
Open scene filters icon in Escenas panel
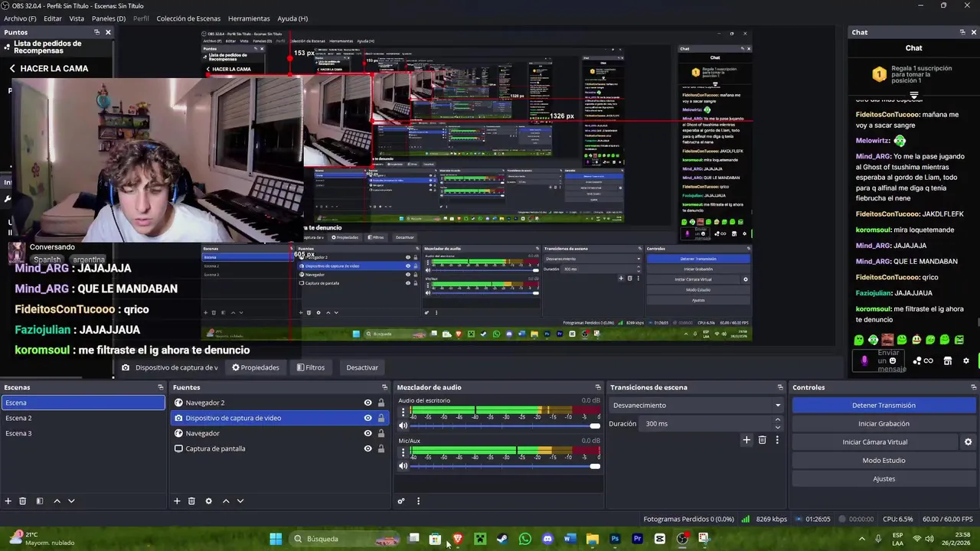pos(39,500)
